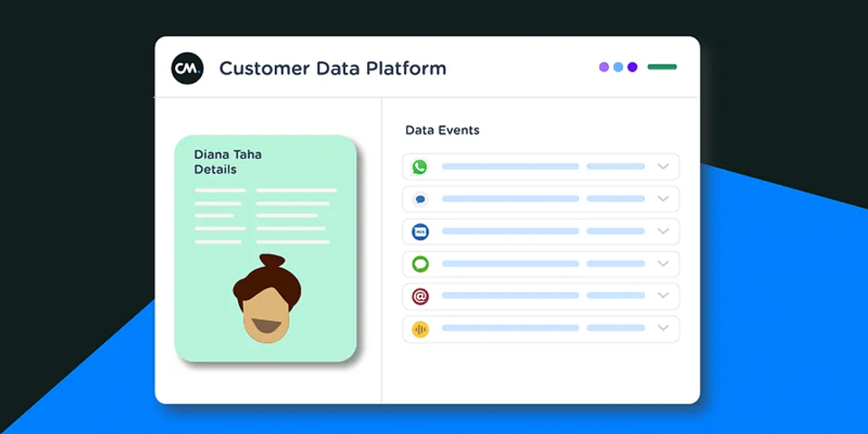Click the WhatsApp icon in Data Events
This screenshot has height=434, width=868.
420,167
